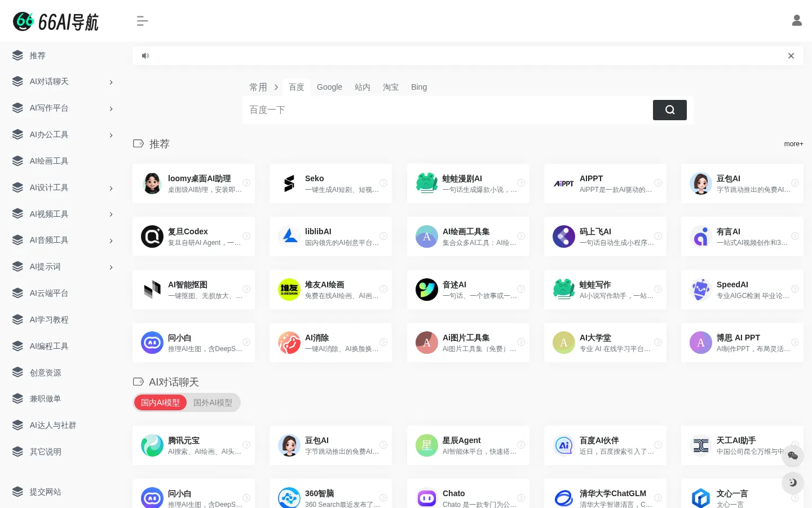Expand the AI视频工具 sidebar chevron
This screenshot has height=508, width=812.
pyautogui.click(x=111, y=214)
